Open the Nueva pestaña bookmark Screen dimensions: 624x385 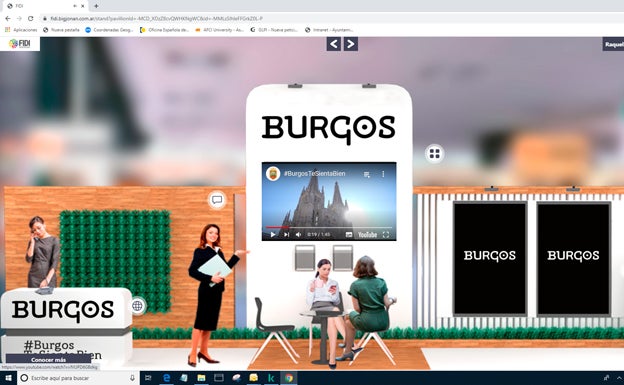(61, 30)
